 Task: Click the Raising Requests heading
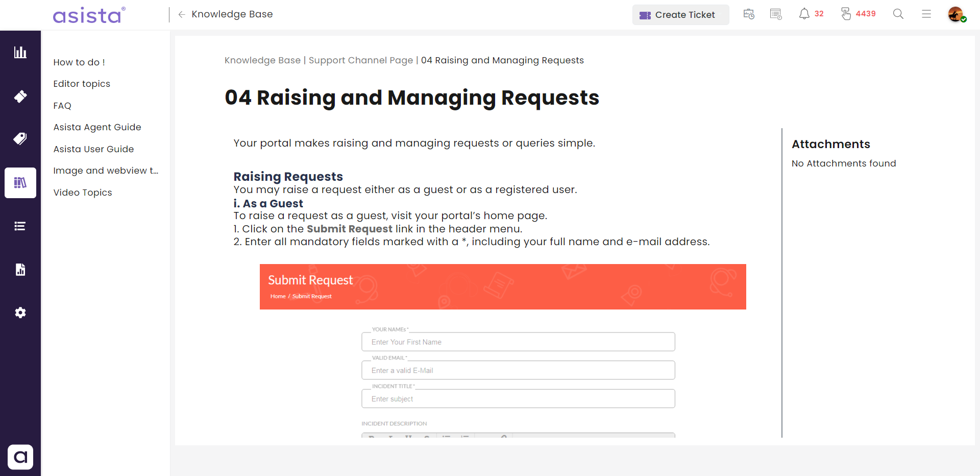(x=288, y=177)
